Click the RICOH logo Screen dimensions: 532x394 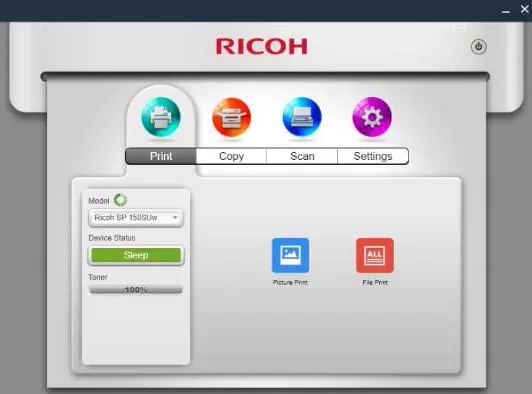tap(262, 46)
